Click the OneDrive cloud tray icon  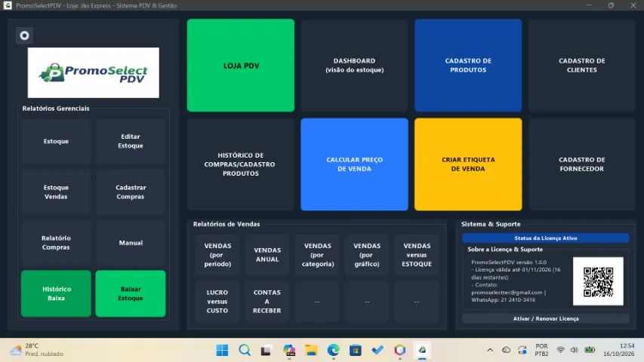click(507, 350)
